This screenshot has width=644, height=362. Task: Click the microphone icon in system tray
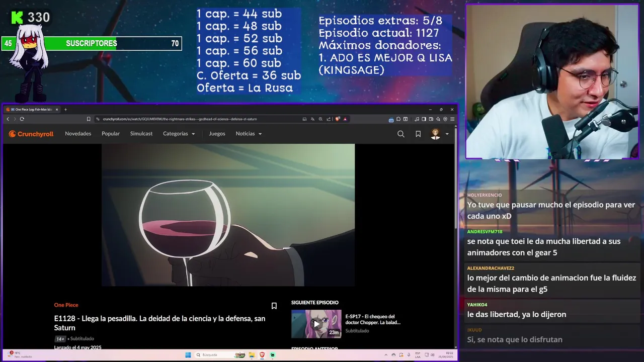(x=409, y=355)
